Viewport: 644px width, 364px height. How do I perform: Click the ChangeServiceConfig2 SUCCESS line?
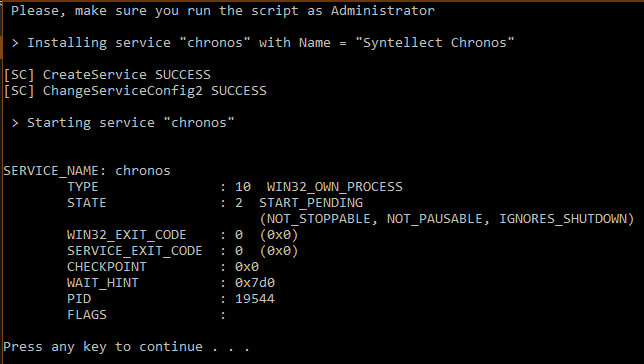coord(135,91)
